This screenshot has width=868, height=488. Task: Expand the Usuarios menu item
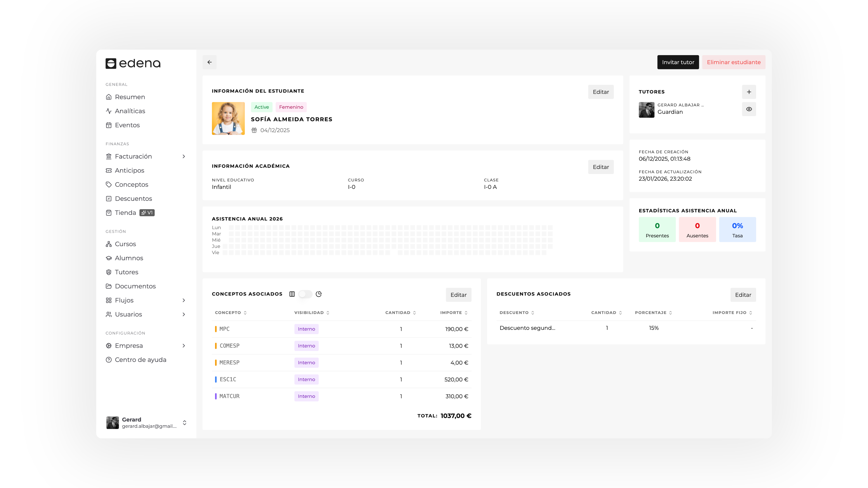184,314
